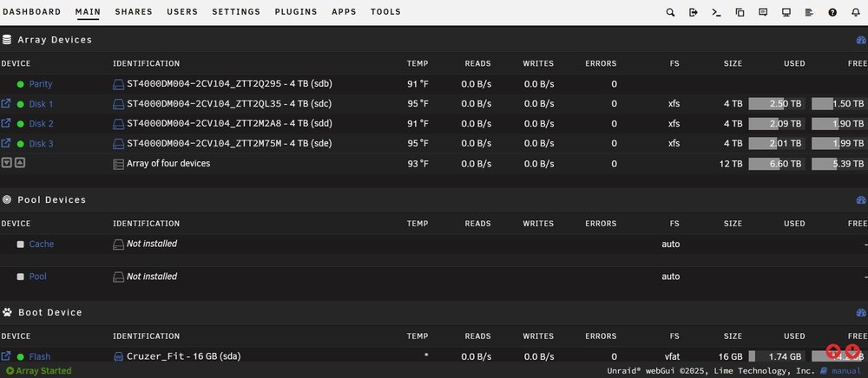Click the 'Array of four devices' text
Image resolution: width=868 pixels, height=378 pixels.
tap(168, 164)
